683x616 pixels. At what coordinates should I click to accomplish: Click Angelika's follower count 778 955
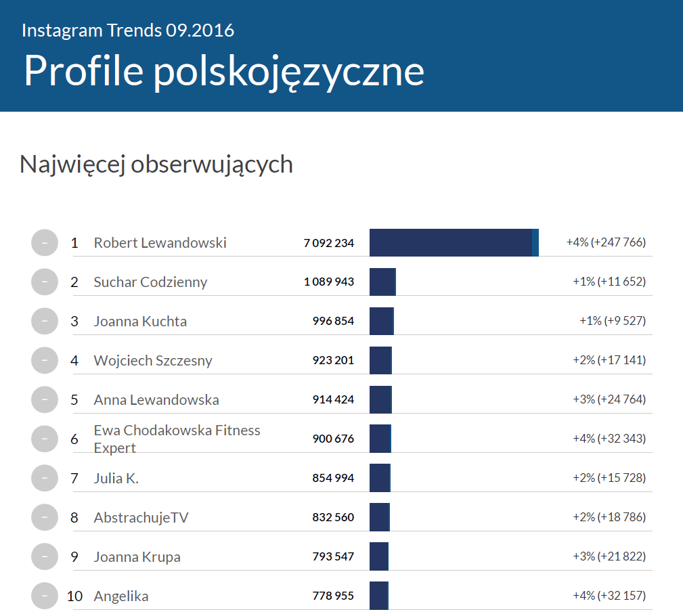pyautogui.click(x=333, y=596)
